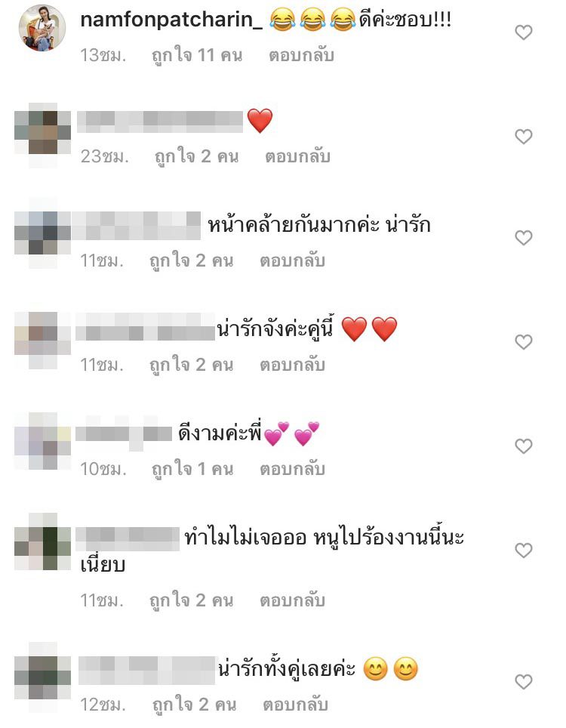Screen dimensions: 566x728
Task: Open blurred avatar of ทำไมไม่เจอออ commenter
Action: [42, 541]
